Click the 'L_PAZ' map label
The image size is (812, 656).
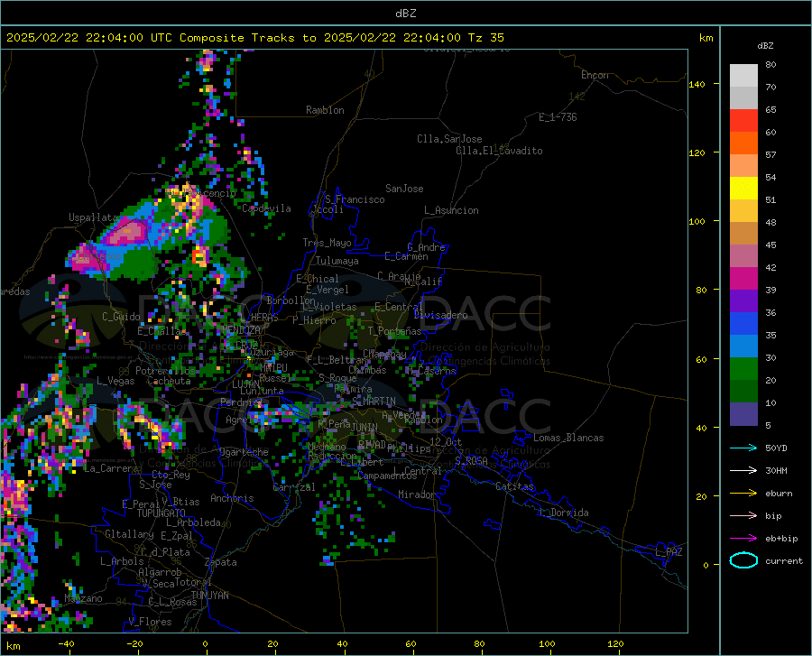[669, 552]
